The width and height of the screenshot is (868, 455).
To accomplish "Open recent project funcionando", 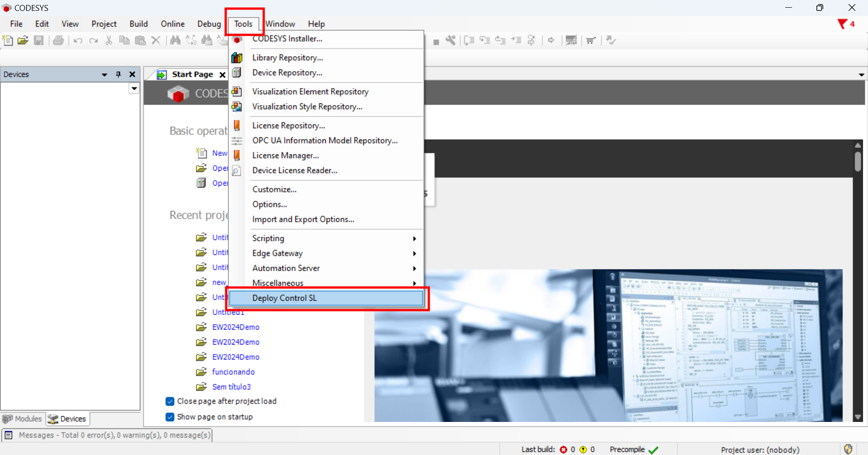I will tap(233, 372).
